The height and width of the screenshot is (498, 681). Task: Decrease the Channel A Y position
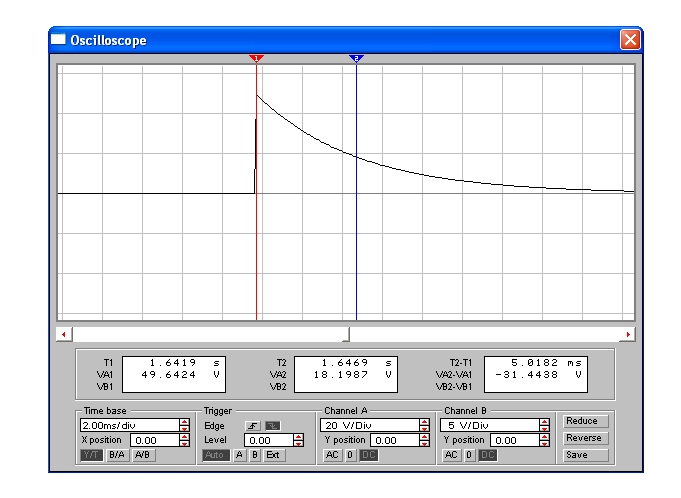(x=424, y=443)
